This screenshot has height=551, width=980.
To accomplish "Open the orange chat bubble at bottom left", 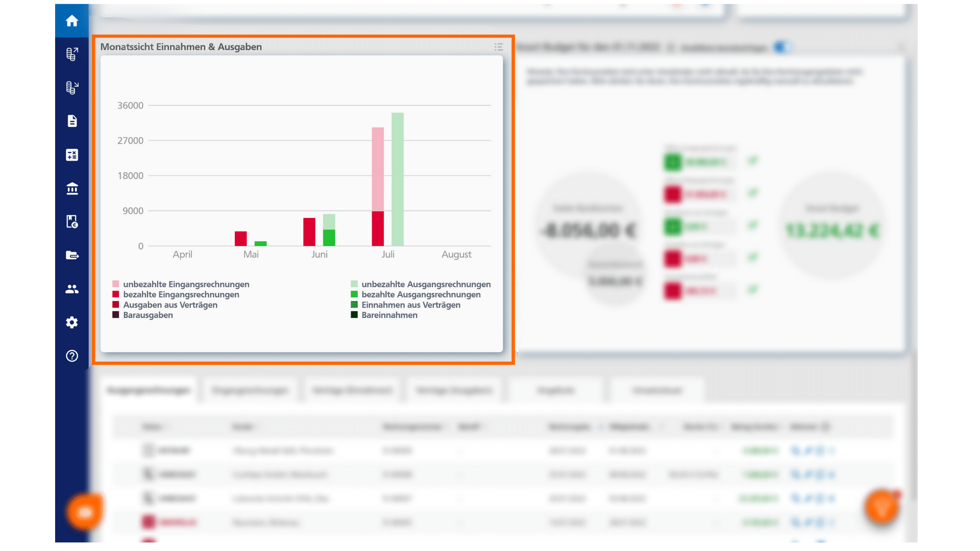I will [x=85, y=512].
